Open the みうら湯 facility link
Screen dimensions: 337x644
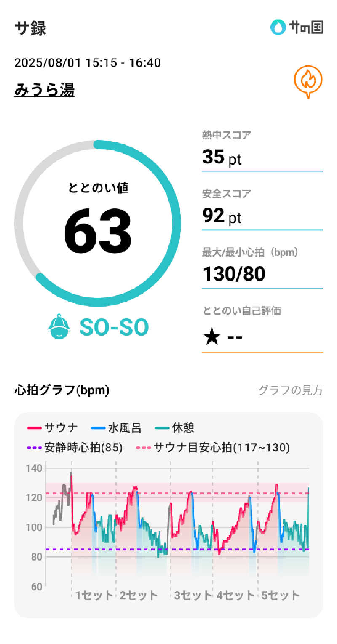(x=44, y=90)
